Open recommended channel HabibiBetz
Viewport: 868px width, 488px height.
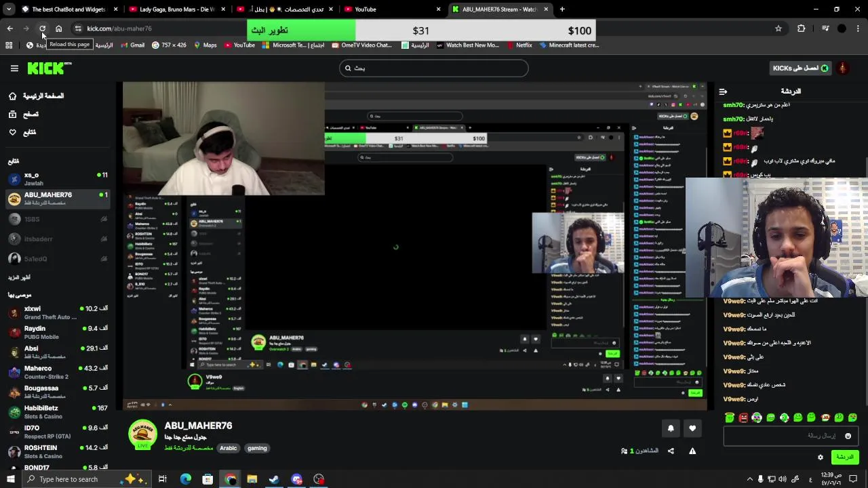[58, 412]
